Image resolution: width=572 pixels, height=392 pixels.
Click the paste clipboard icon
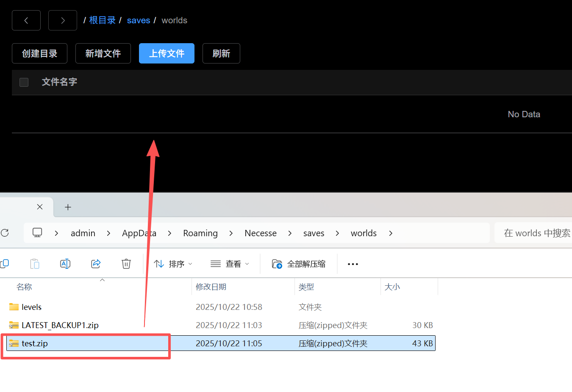[35, 264]
